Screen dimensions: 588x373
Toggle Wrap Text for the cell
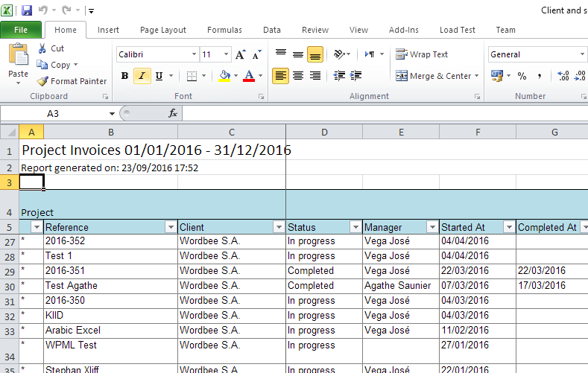(x=422, y=54)
